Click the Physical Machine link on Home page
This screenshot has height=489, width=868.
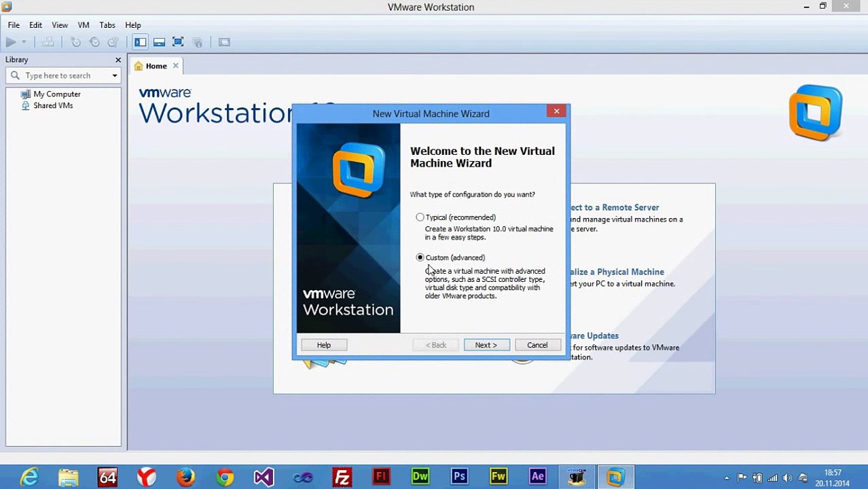point(617,272)
